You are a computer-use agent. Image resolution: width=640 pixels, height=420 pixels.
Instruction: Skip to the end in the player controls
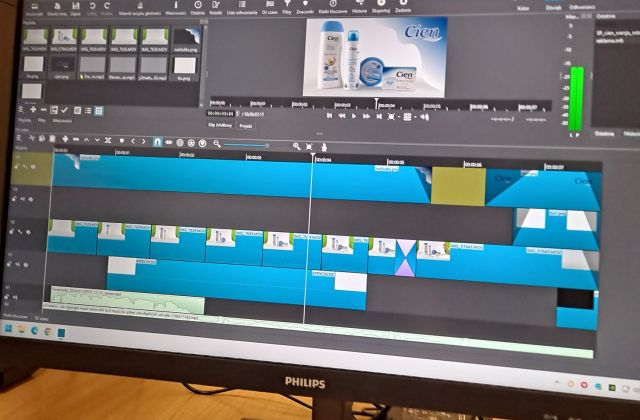pos(379,117)
